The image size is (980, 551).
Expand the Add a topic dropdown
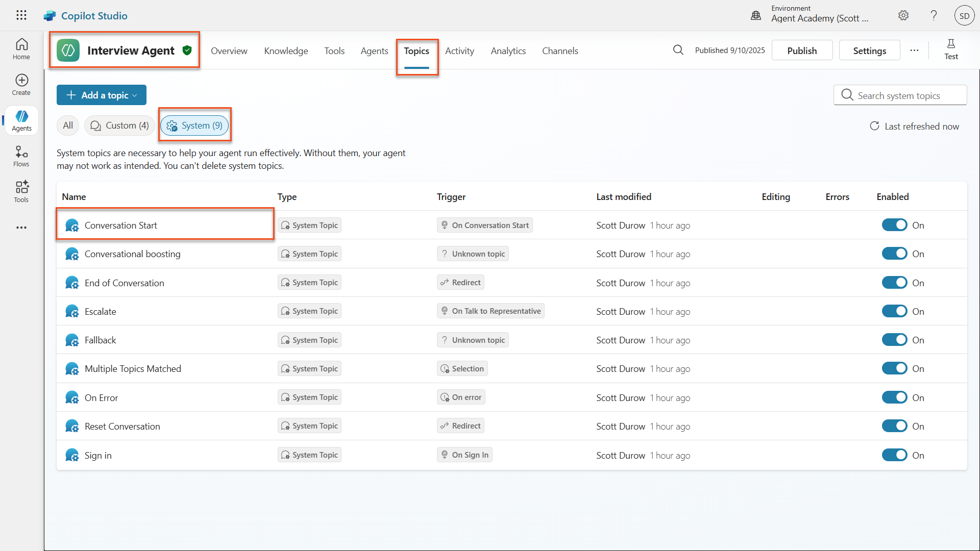coord(102,95)
